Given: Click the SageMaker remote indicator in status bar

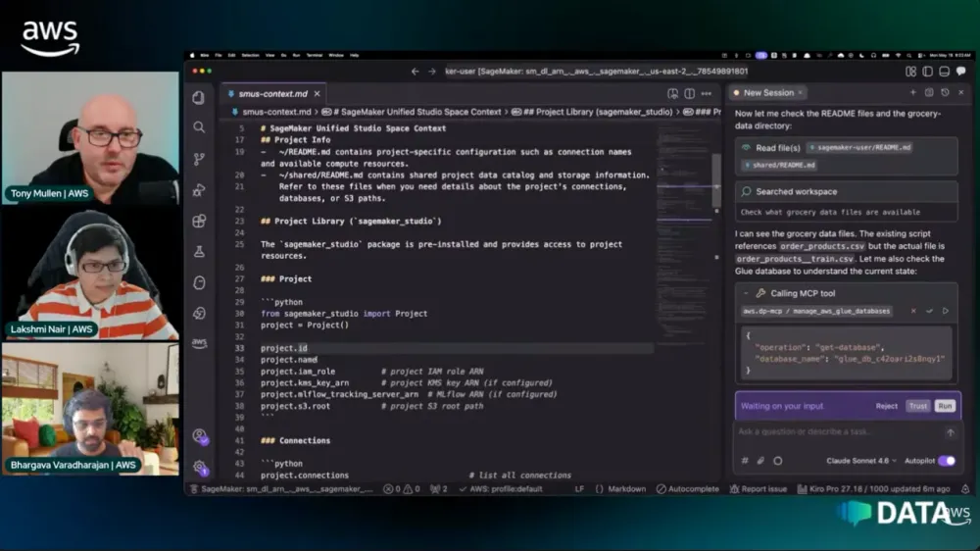Looking at the screenshot, I should (281, 489).
